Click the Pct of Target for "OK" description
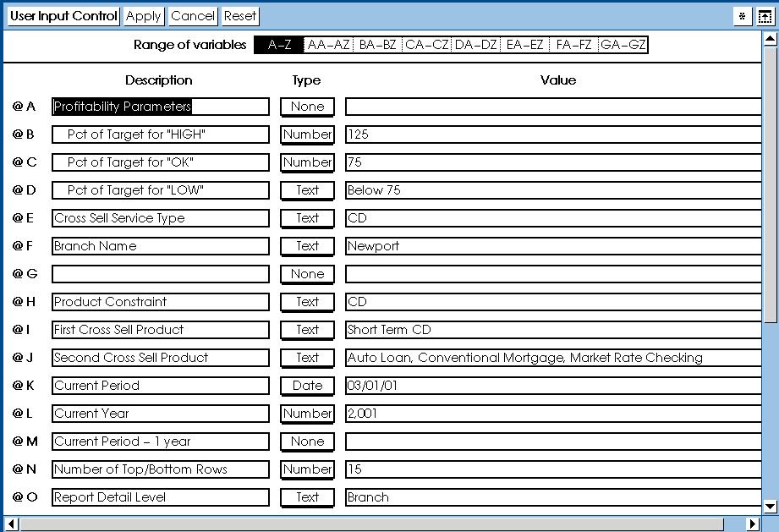779x532 pixels. click(x=161, y=162)
